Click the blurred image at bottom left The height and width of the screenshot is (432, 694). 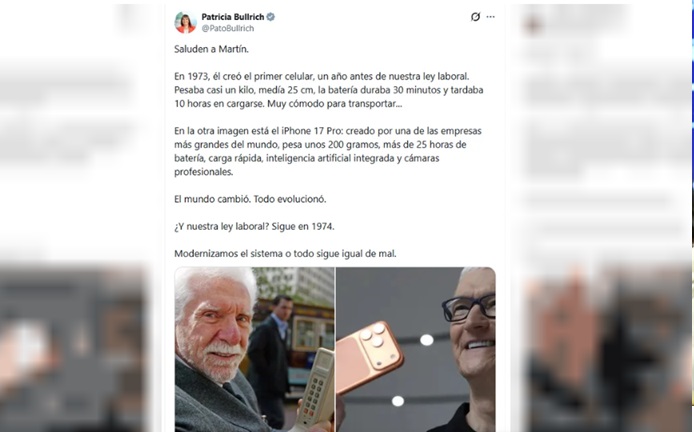coord(73,349)
